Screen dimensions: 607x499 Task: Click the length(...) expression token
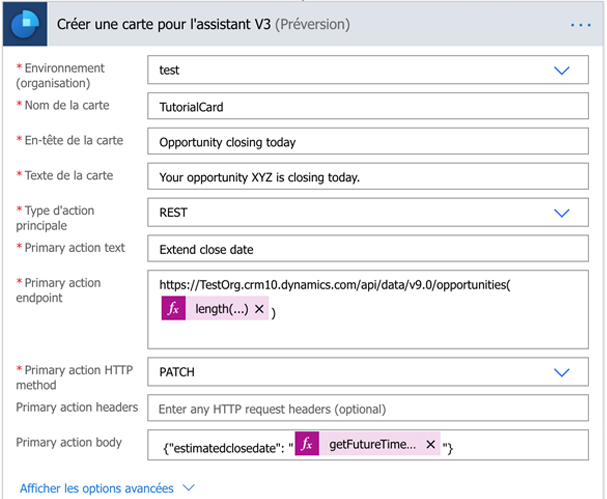[x=215, y=308]
